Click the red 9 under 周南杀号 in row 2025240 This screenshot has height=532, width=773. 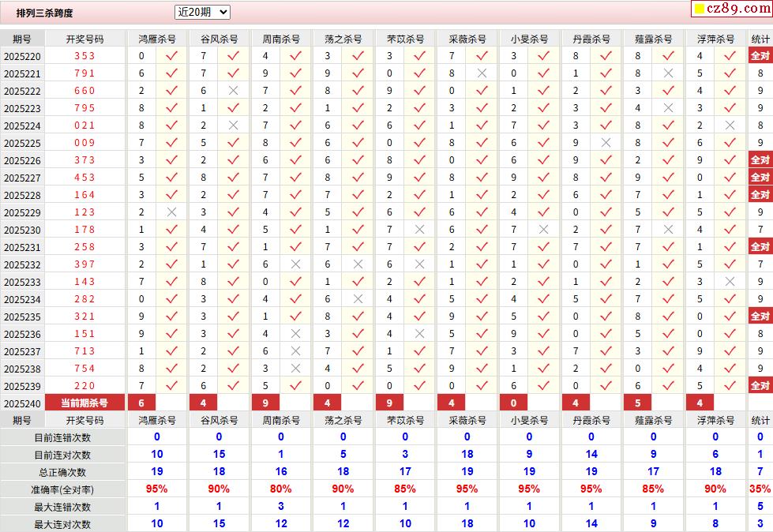coord(266,403)
